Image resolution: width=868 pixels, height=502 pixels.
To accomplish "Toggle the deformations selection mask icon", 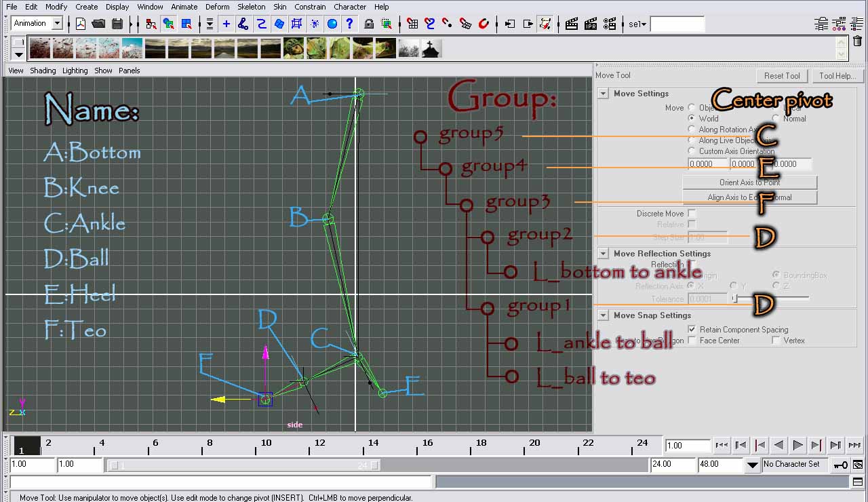I will [x=296, y=24].
